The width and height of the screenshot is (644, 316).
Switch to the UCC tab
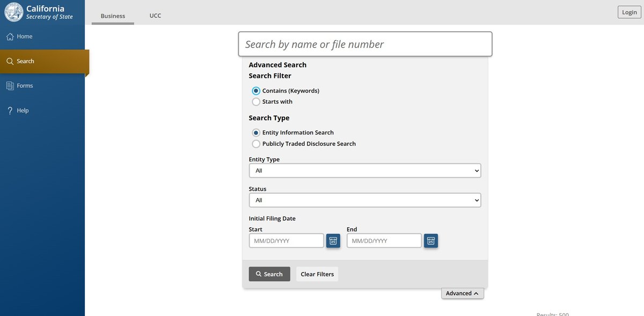tap(155, 16)
